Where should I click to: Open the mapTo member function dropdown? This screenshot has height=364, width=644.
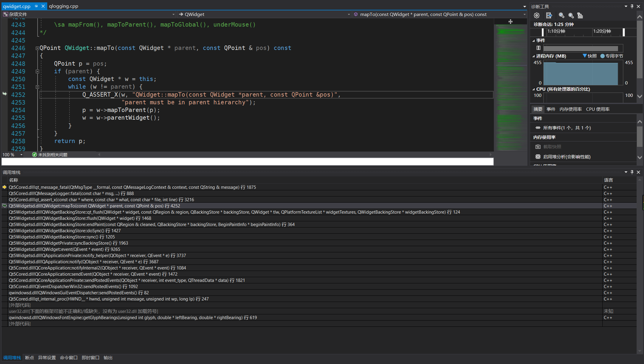click(524, 14)
